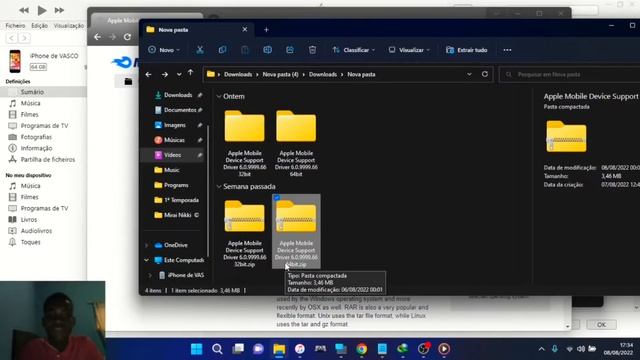Click the Paste icon in Explorer toolbar
Image resolution: width=640 pixels, height=360 pixels.
244,50
